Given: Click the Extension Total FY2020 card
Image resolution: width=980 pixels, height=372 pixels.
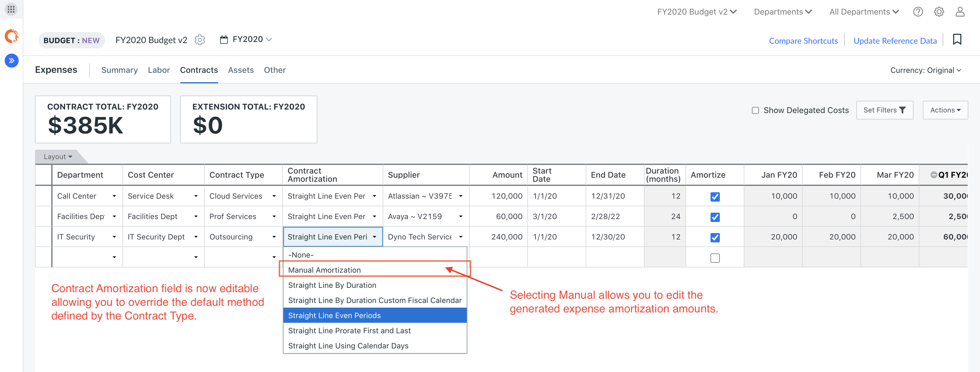Looking at the screenshot, I should click(249, 119).
